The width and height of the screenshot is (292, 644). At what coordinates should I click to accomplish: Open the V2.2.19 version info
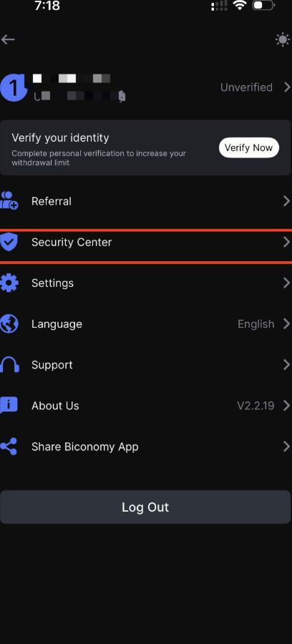(x=255, y=406)
